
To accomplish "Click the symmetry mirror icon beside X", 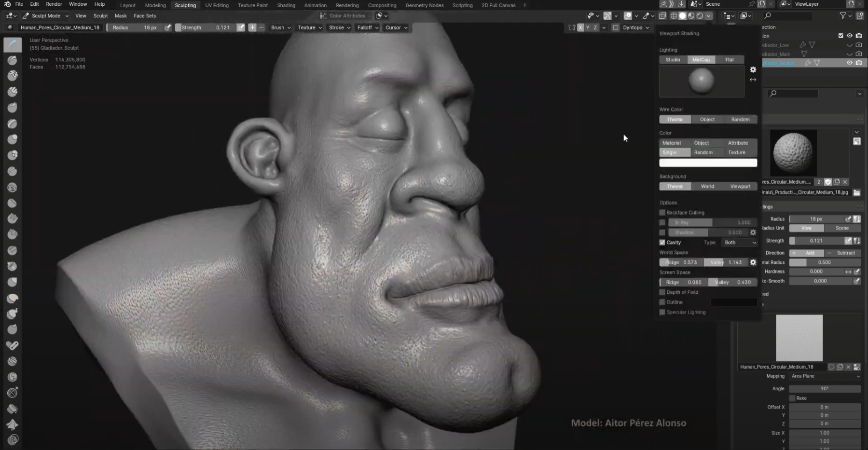I will click(x=572, y=27).
